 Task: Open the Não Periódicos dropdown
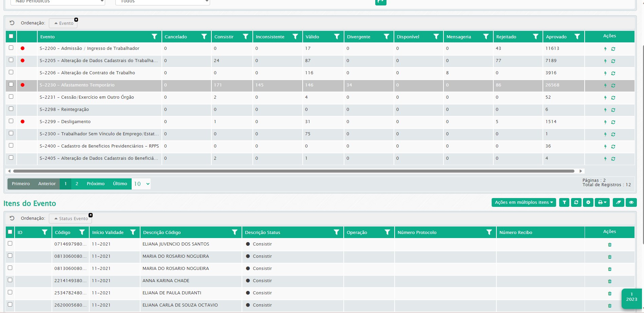(x=58, y=2)
